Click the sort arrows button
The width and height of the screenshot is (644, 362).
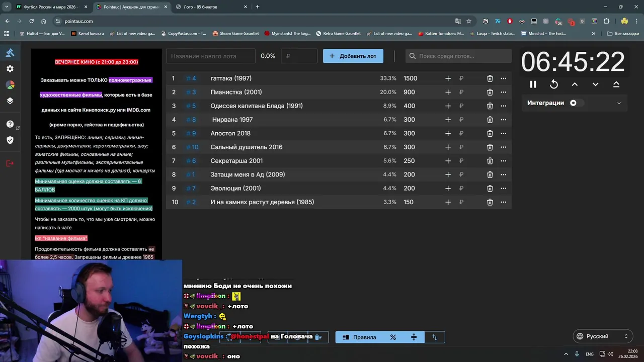click(435, 337)
